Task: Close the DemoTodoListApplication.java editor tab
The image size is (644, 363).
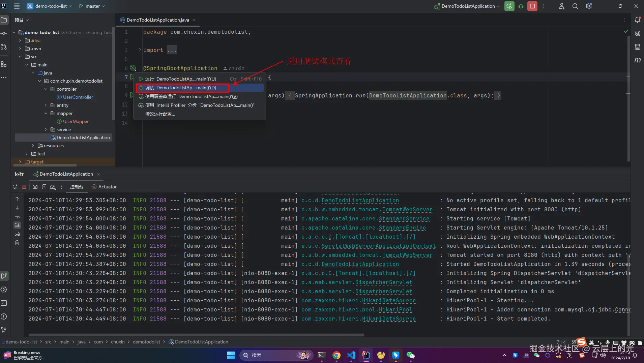Action: pos(194,20)
